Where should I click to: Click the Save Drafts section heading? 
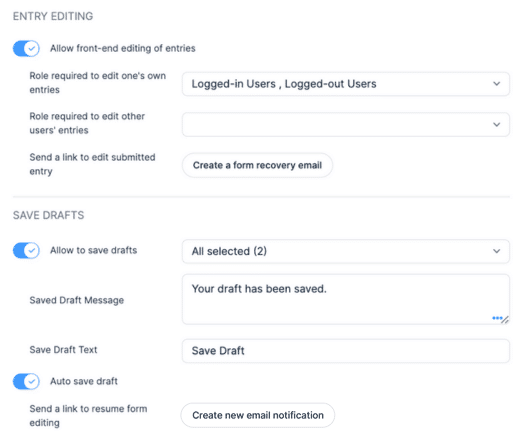pyautogui.click(x=49, y=215)
